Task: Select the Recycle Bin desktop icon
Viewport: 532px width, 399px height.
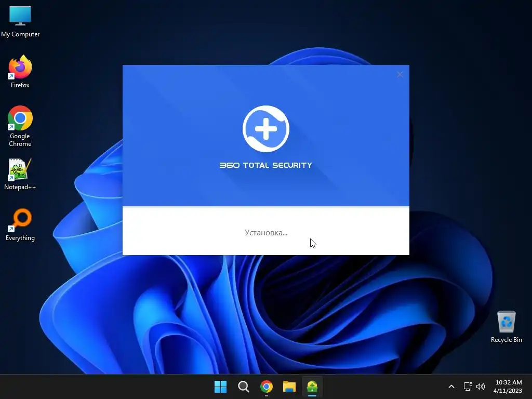Action: click(506, 327)
